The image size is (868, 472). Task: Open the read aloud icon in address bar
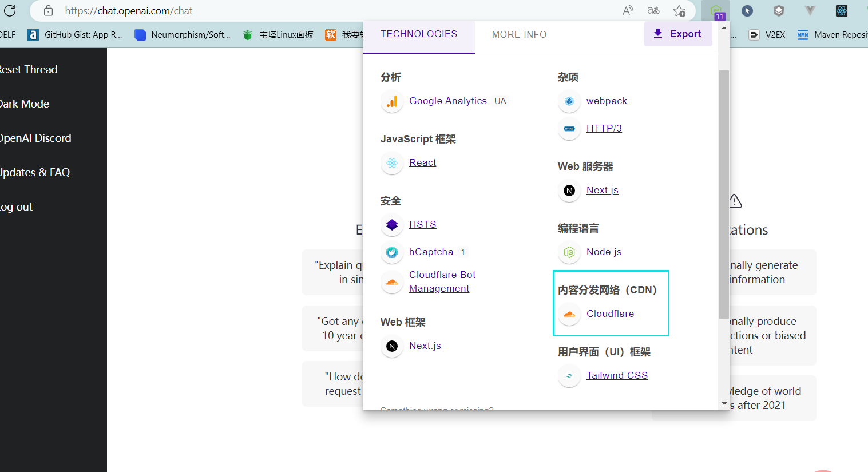click(x=628, y=10)
